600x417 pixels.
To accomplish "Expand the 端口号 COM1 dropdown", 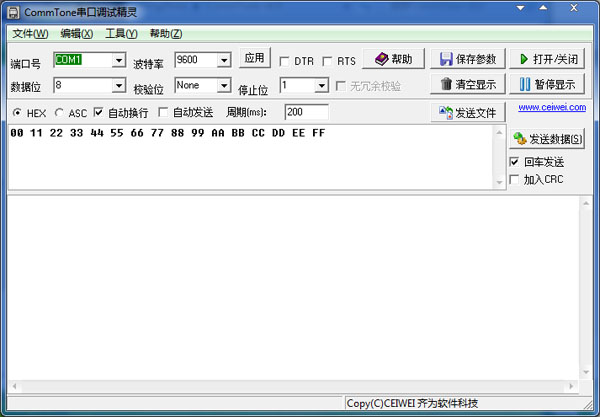I will 119,60.
